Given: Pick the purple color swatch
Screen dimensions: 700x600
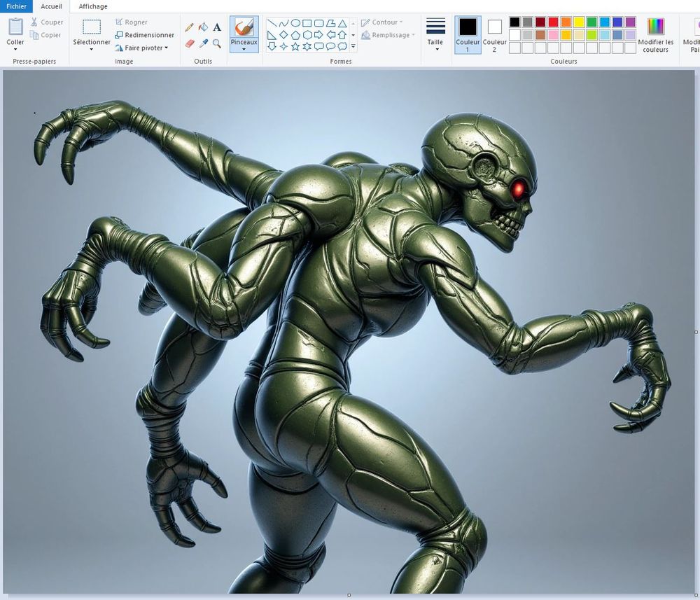Looking at the screenshot, I should click(x=631, y=22).
